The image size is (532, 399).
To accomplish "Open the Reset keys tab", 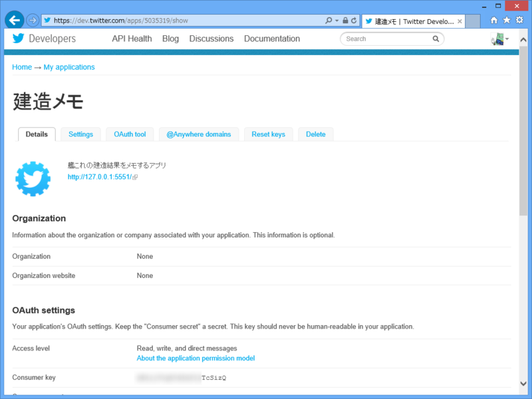I will 269,134.
